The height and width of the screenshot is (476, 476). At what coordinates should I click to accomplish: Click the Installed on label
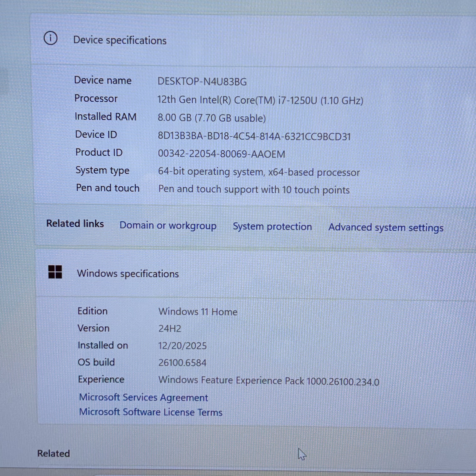point(103,345)
